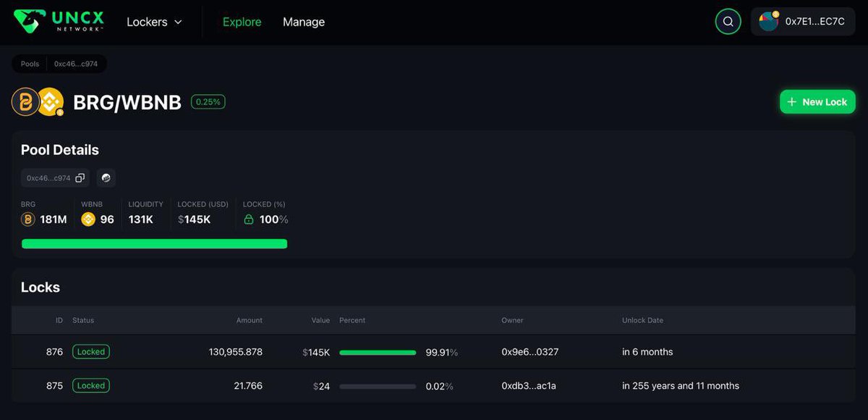Expand the Lockers dropdown menu

point(154,22)
